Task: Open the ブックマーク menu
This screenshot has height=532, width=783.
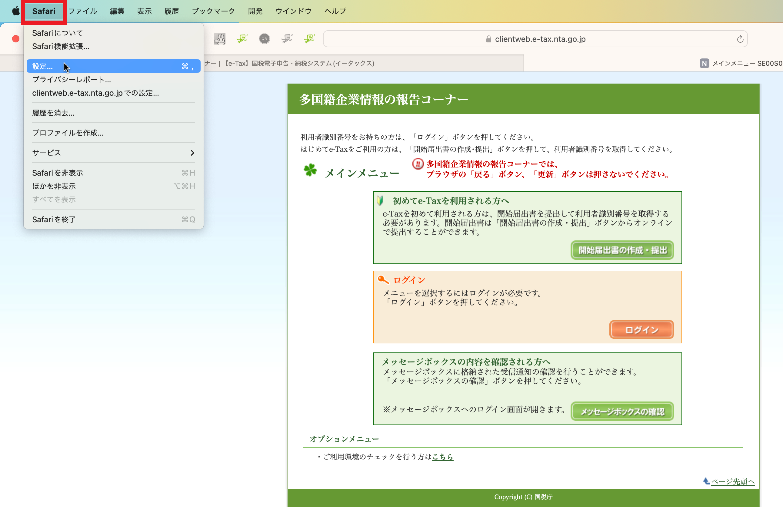Action: [x=213, y=11]
